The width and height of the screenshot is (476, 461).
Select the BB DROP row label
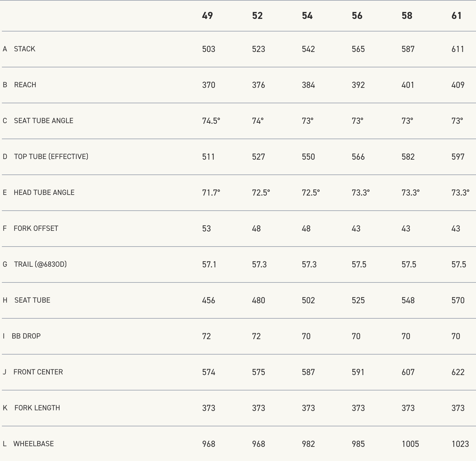tap(26, 336)
